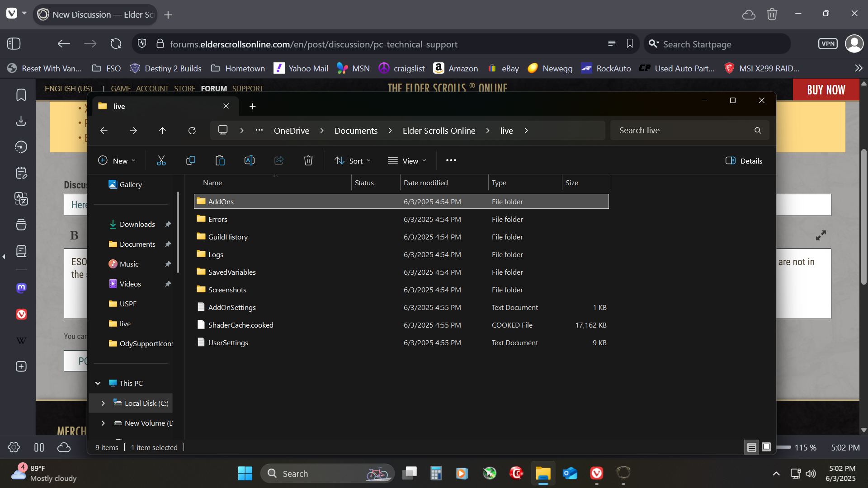Open the New dropdown in Explorer
This screenshot has width=868, height=488.
(117, 161)
